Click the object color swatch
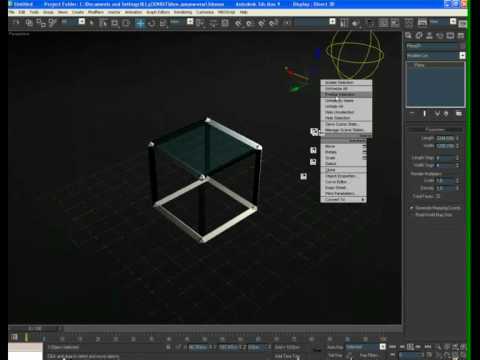 click(x=462, y=46)
